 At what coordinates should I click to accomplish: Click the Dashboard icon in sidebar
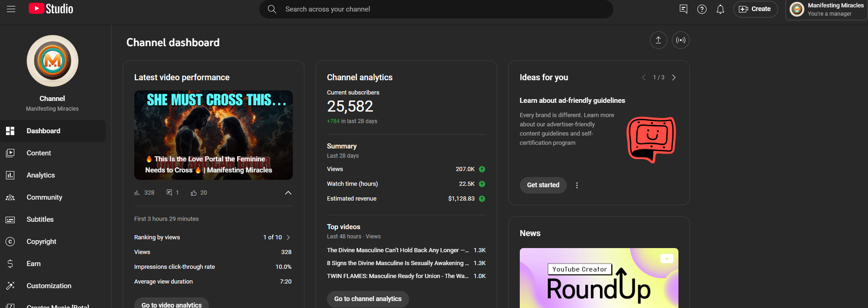(10, 131)
